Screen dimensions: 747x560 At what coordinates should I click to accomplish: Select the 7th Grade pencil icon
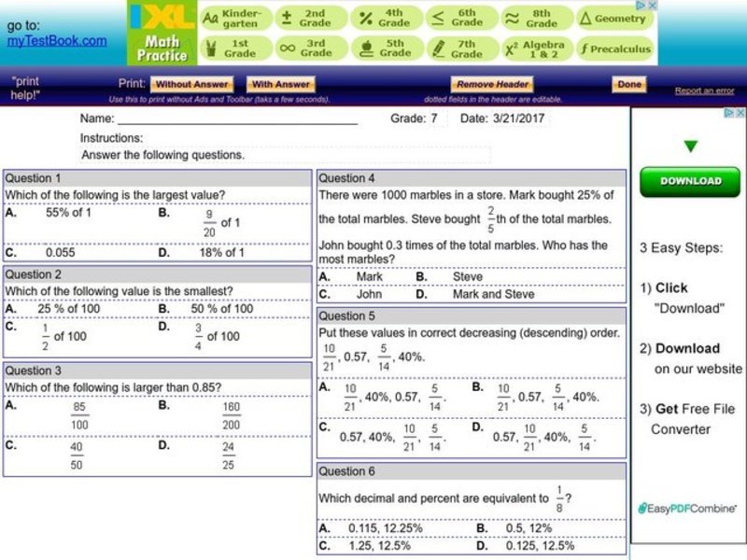click(x=440, y=48)
